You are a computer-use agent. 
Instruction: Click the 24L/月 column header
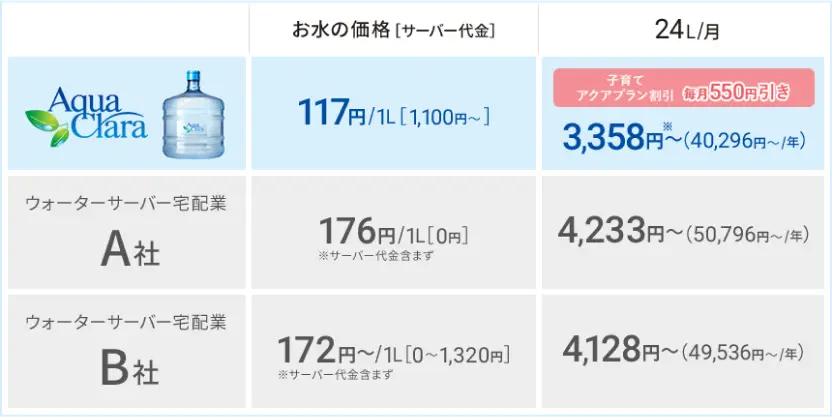687,30
